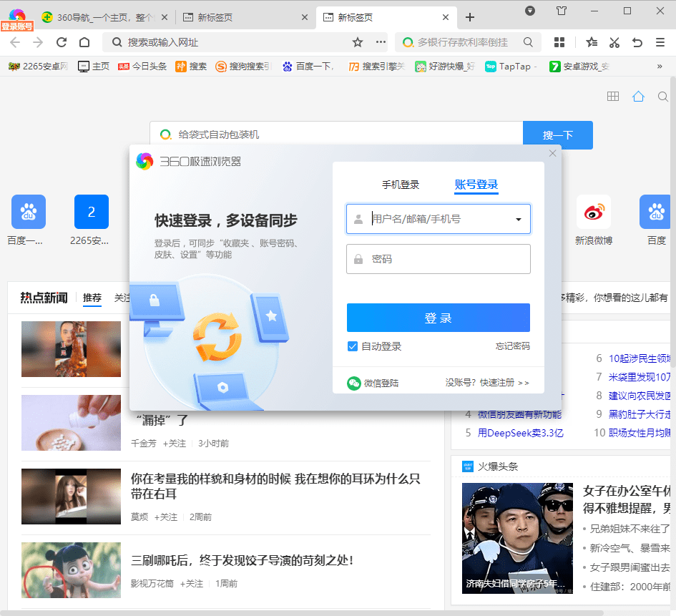
Task: Expand the bookmarks overflow chevron
Action: (x=659, y=65)
